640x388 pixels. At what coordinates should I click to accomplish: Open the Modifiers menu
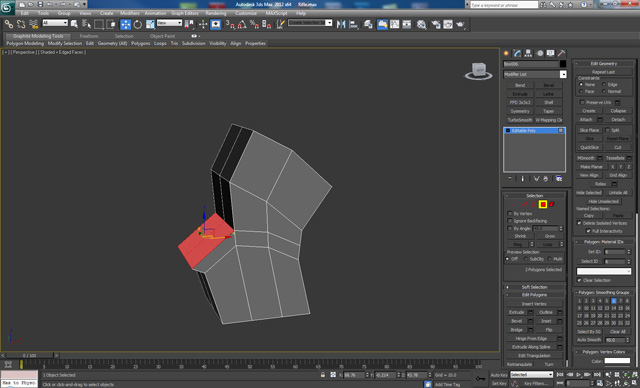point(130,13)
